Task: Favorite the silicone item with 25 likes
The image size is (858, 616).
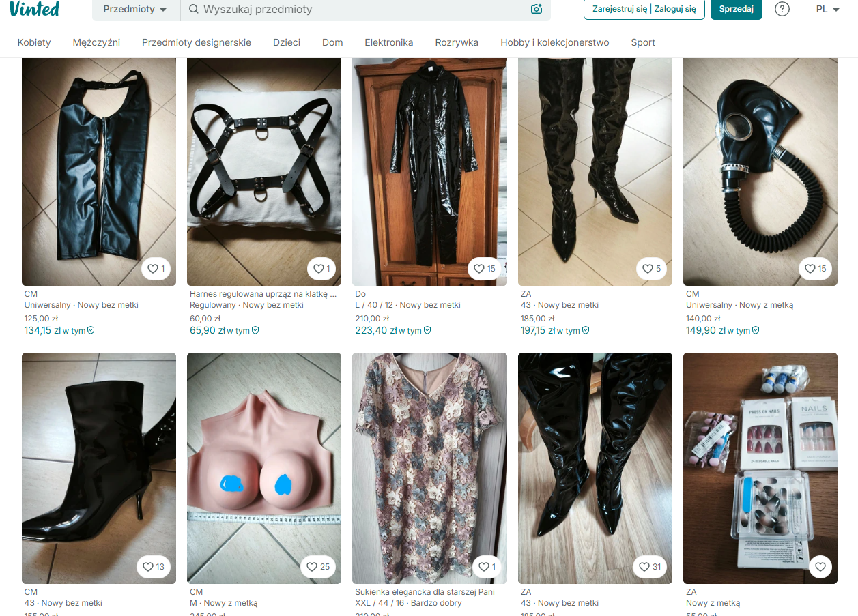Action: click(318, 566)
